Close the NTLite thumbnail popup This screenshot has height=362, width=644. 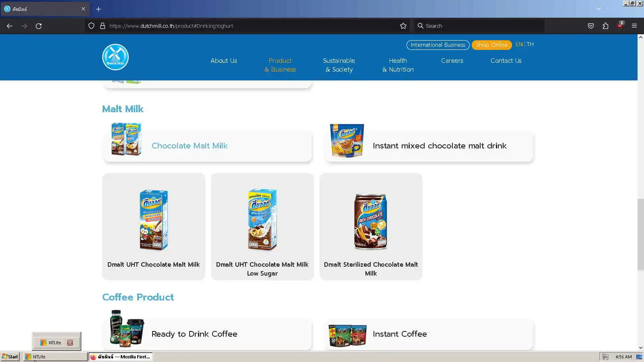click(x=70, y=343)
